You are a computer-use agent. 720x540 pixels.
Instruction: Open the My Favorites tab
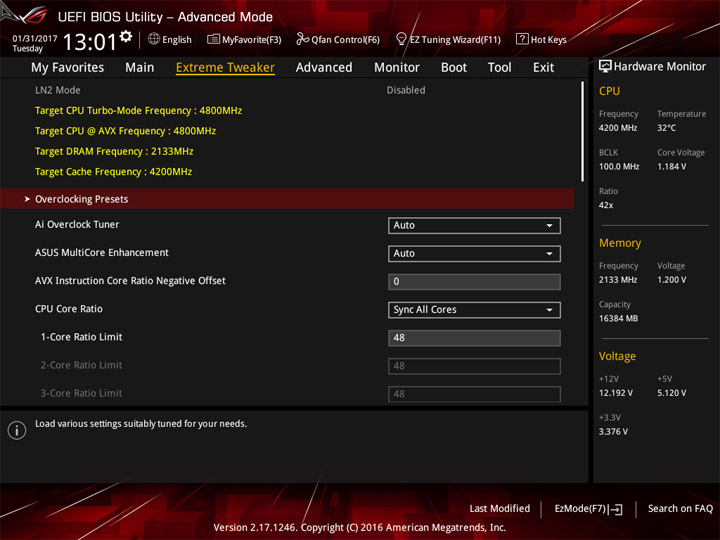tap(68, 68)
